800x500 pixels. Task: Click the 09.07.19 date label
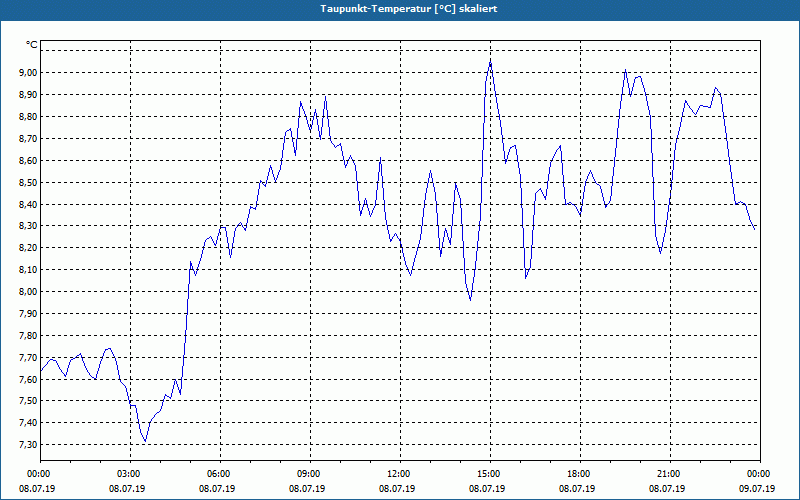[757, 488]
